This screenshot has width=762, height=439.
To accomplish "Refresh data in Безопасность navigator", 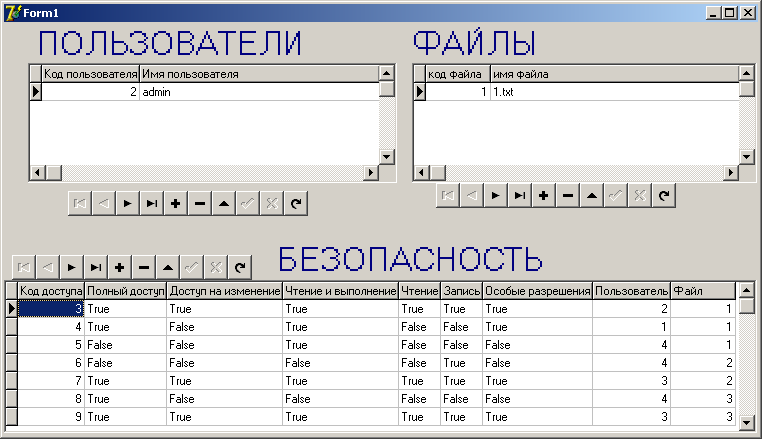I will pyautogui.click(x=240, y=267).
